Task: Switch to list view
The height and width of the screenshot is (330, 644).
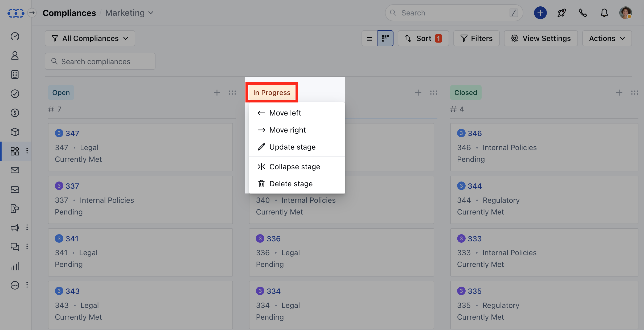Action: point(370,38)
